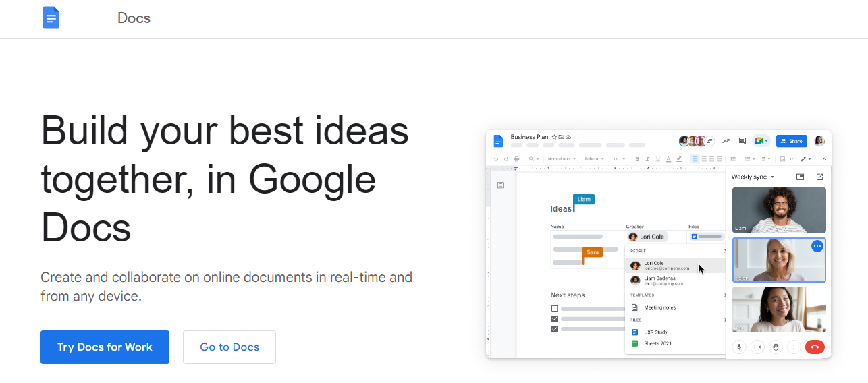
Task: Click the Try Docs for Work button
Action: point(105,347)
